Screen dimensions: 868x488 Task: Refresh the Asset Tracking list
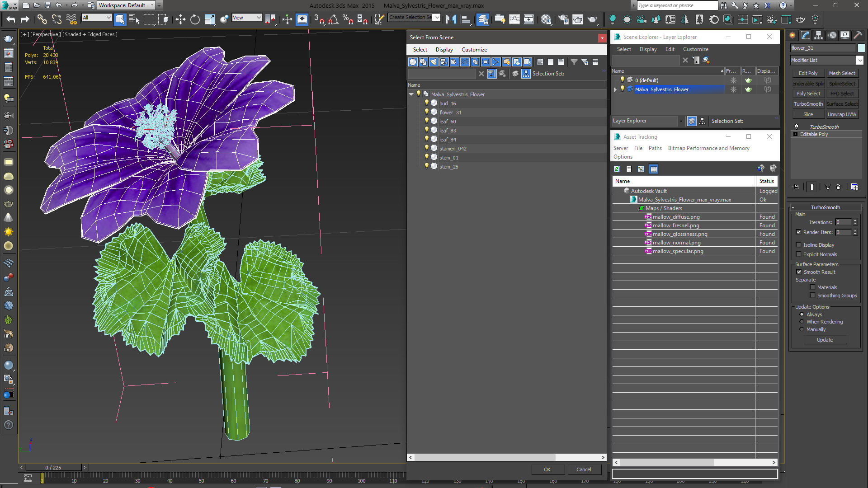point(617,169)
